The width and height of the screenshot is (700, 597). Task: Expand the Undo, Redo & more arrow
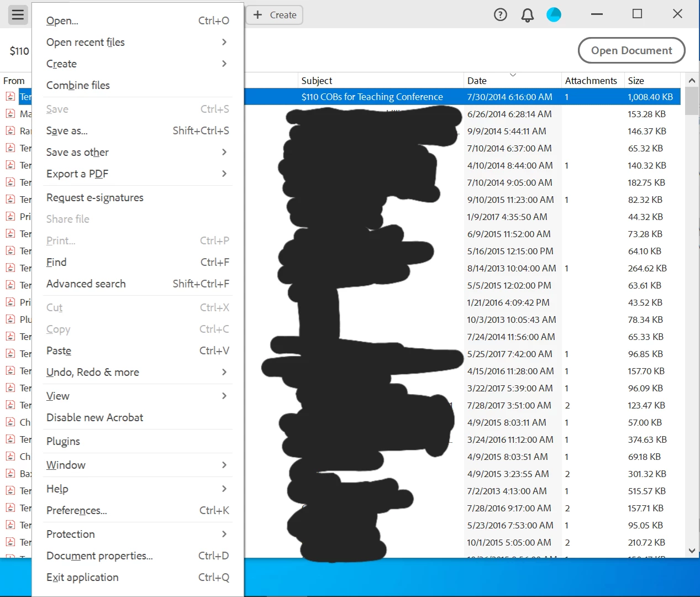pos(224,372)
